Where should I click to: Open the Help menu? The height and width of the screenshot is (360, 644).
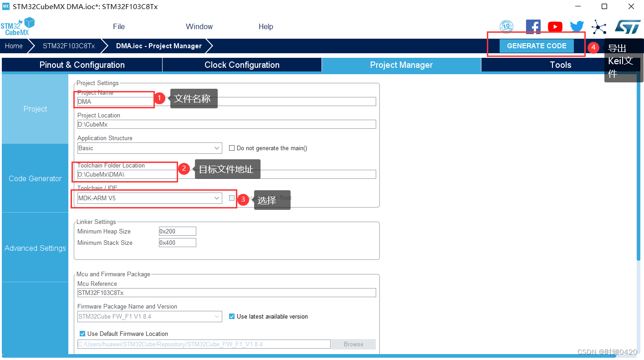pyautogui.click(x=266, y=26)
